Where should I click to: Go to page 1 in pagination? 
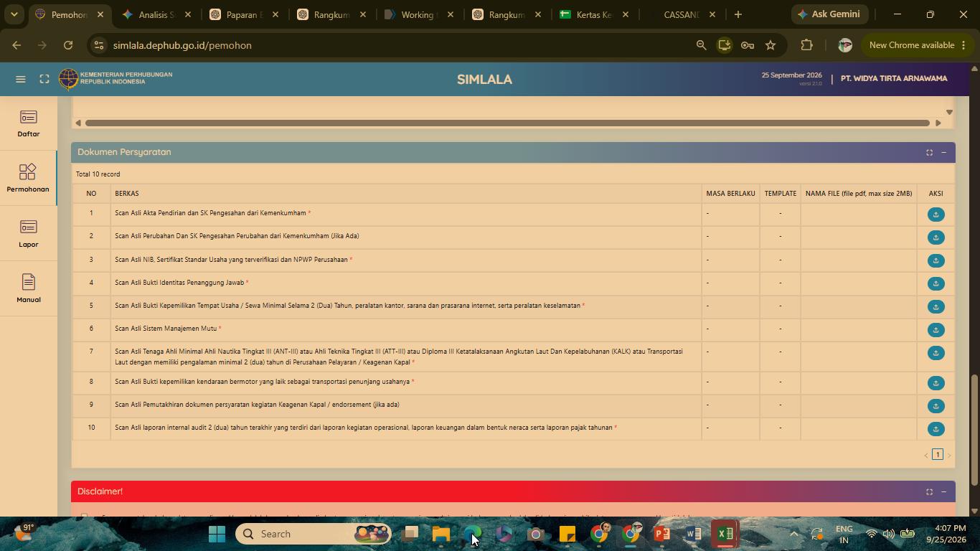point(937,455)
